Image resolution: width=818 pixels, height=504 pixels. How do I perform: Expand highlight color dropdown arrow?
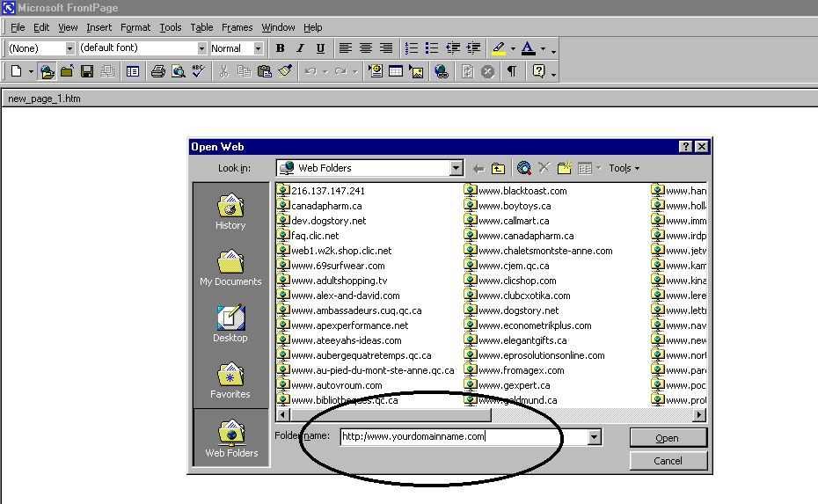tap(513, 49)
